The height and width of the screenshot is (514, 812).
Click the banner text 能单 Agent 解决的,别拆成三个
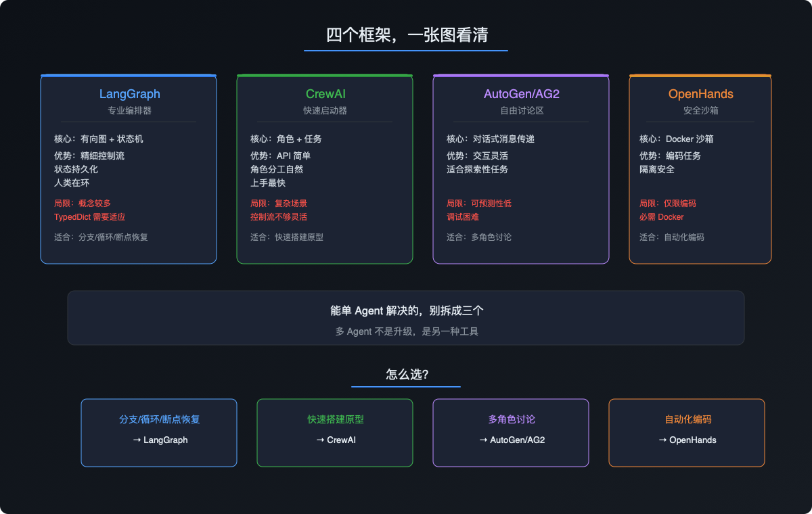407,311
